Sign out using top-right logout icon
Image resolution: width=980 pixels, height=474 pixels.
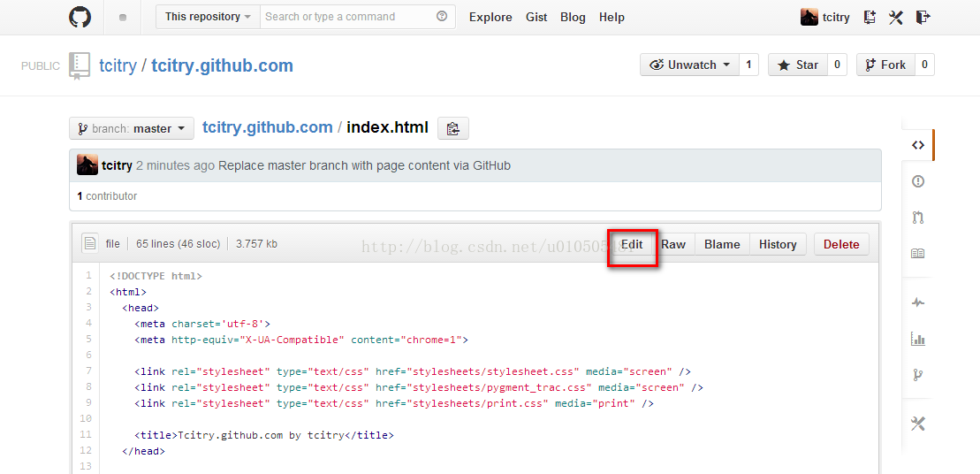pos(923,17)
